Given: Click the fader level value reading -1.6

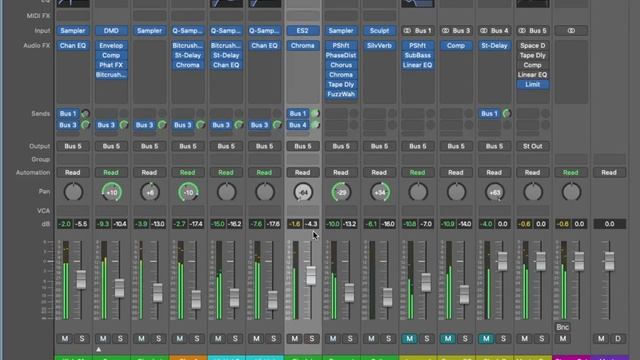Looking at the screenshot, I should (x=294, y=224).
